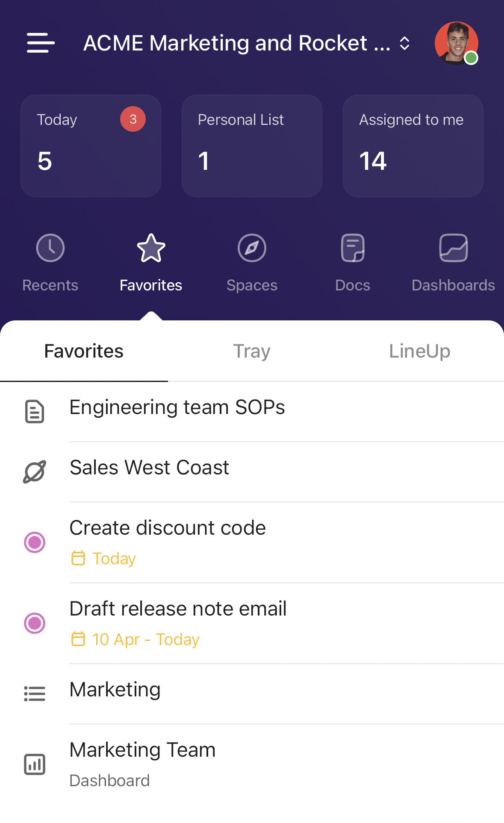The height and width of the screenshot is (823, 504).
Task: Click the Sales West Coast planet icon
Action: coord(35,472)
